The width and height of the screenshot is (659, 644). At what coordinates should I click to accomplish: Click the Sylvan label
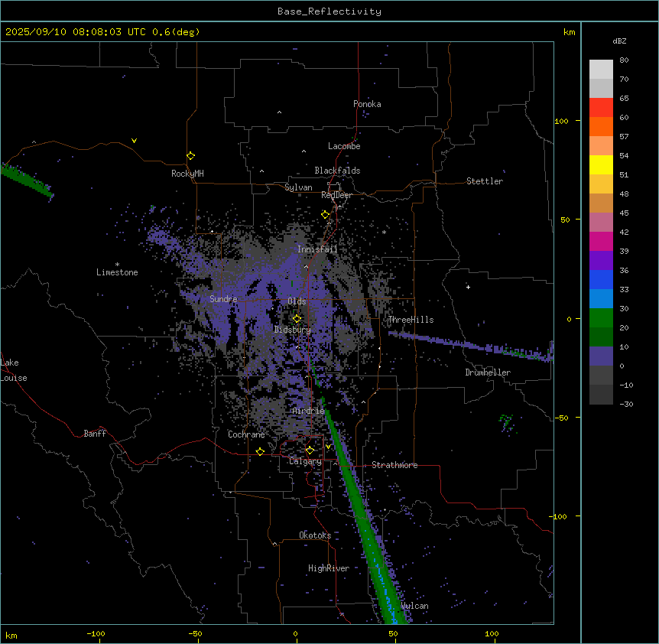tap(298, 187)
